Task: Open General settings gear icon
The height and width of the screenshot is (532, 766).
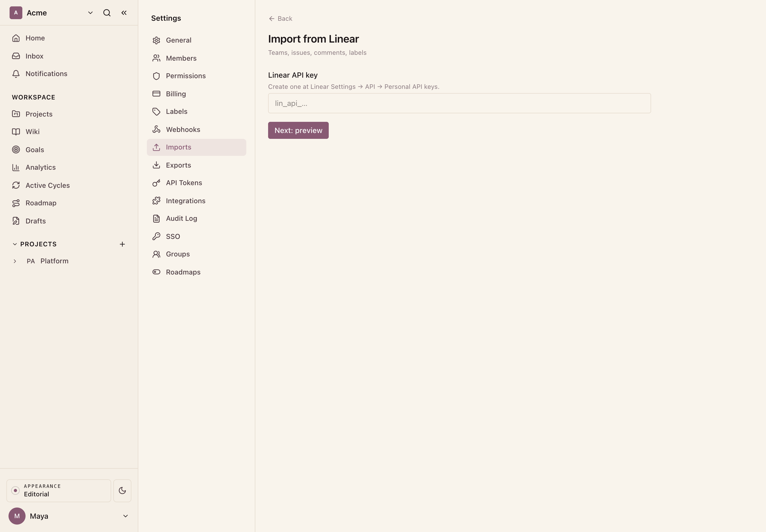Action: (x=156, y=40)
